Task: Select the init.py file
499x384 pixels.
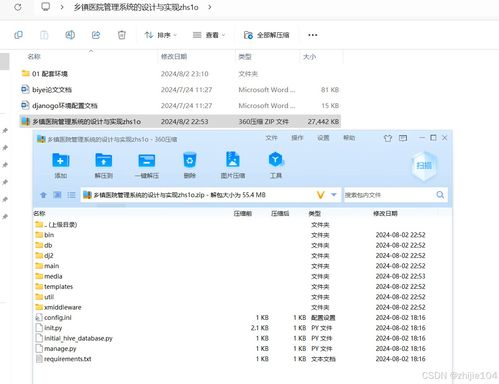Action: (49, 328)
